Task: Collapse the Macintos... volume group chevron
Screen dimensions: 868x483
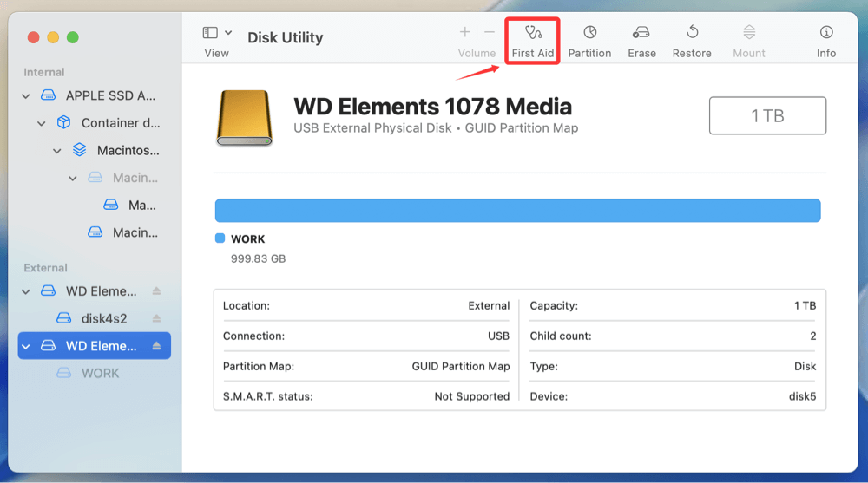Action: pos(57,151)
